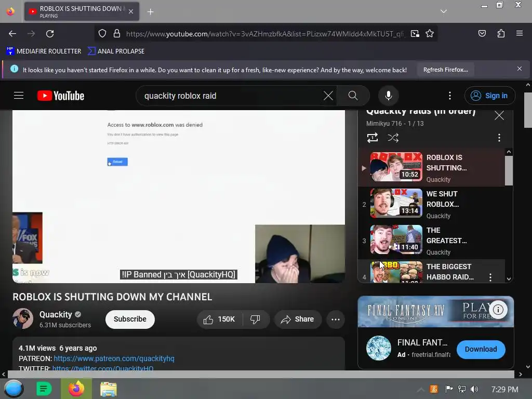The height and width of the screenshot is (399, 532).
Task: Bookmark this page with the star icon
Action: point(430,34)
